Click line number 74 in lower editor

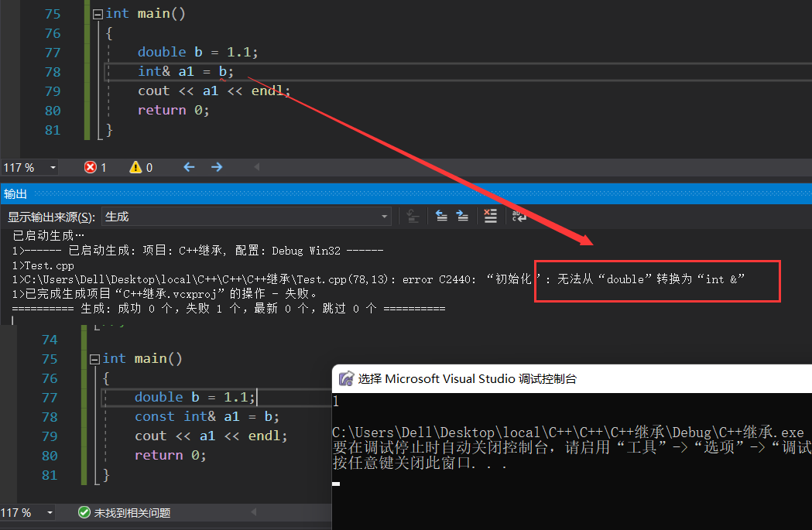pyautogui.click(x=50, y=340)
